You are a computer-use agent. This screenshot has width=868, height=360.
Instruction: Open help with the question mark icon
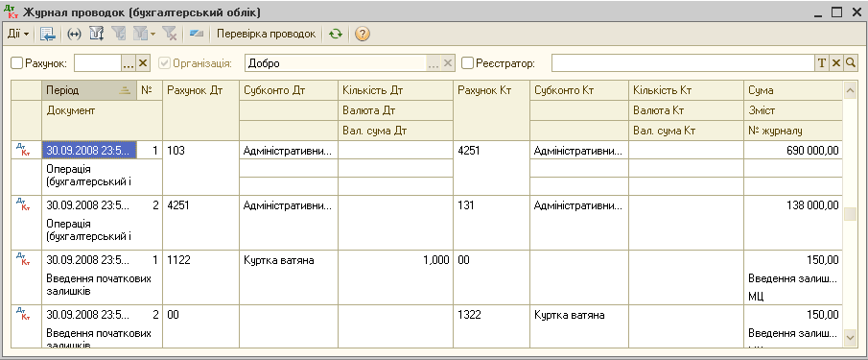pos(362,34)
